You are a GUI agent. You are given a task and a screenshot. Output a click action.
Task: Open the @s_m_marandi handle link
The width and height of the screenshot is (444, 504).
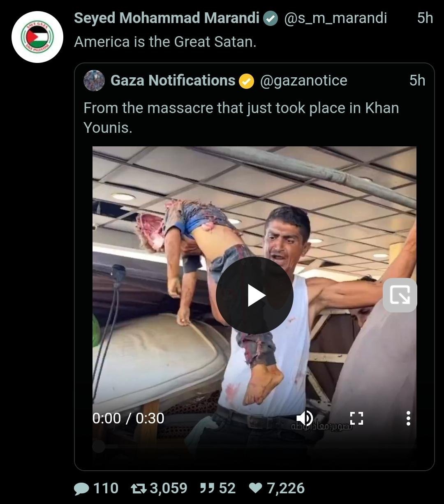coord(335,18)
